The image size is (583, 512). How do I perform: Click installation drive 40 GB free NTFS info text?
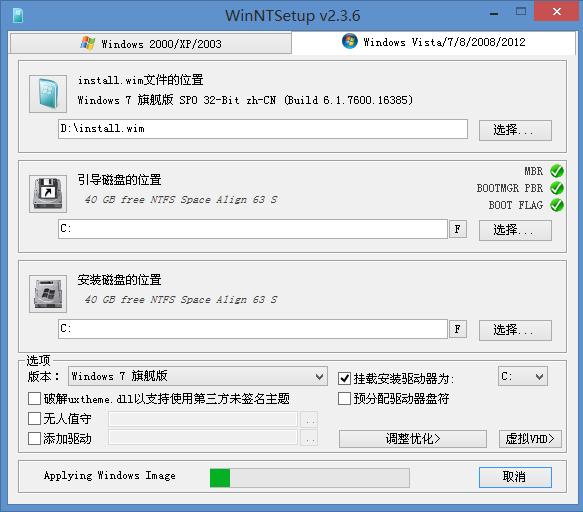click(181, 300)
